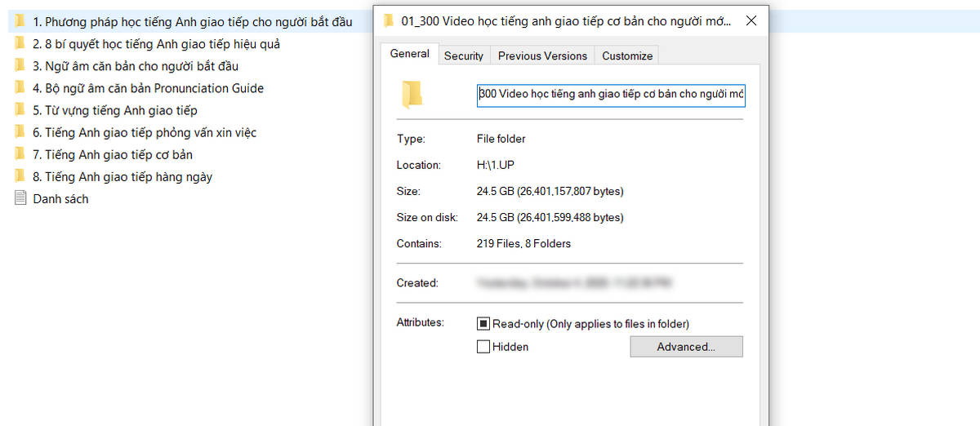Screen dimensions: 980x426
Task: Open Advanced attributes button
Action: point(686,347)
